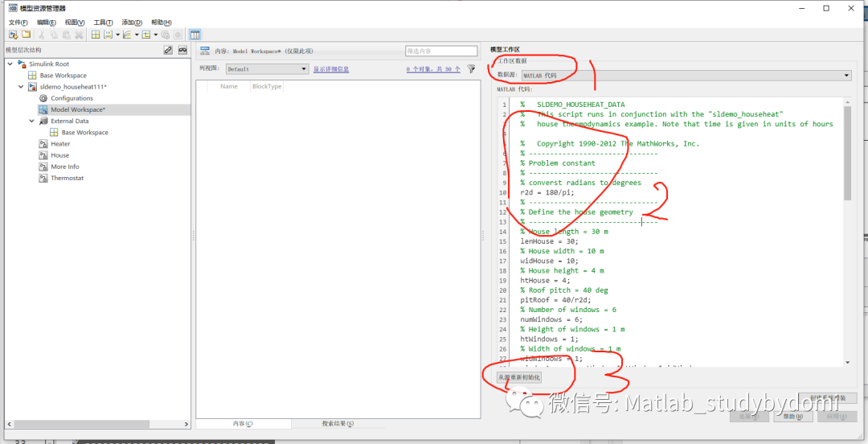Viewport: 868px width, 444px height.
Task: Click the 创建系统封装 button
Action: pos(828,398)
